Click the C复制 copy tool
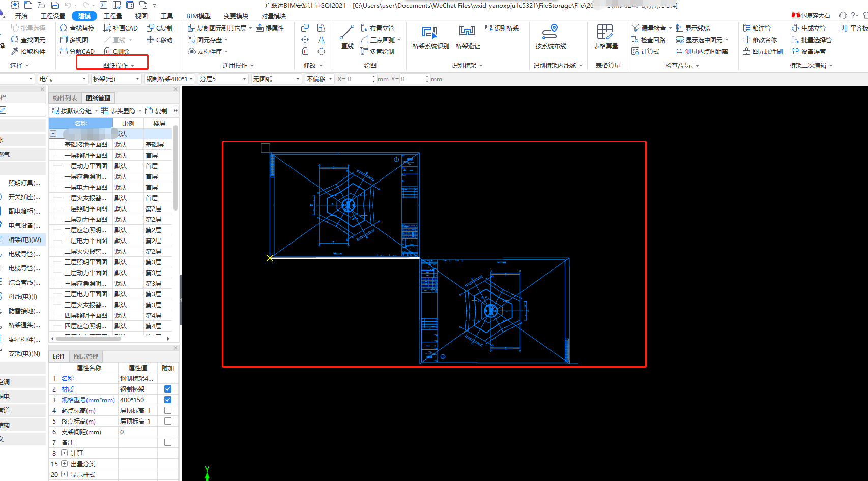Screen dimensions: 868x481 coord(160,28)
